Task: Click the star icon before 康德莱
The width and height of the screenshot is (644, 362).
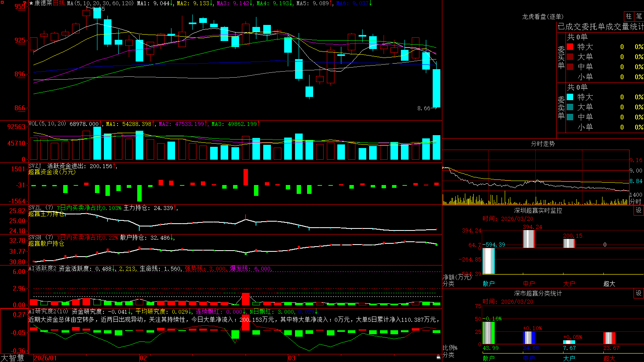Action: coord(31,3)
